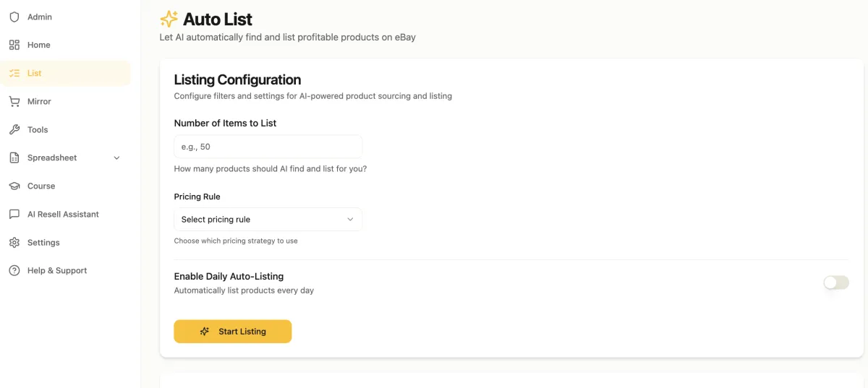Click the List checklist icon
Image resolution: width=868 pixels, height=388 pixels.
point(14,73)
